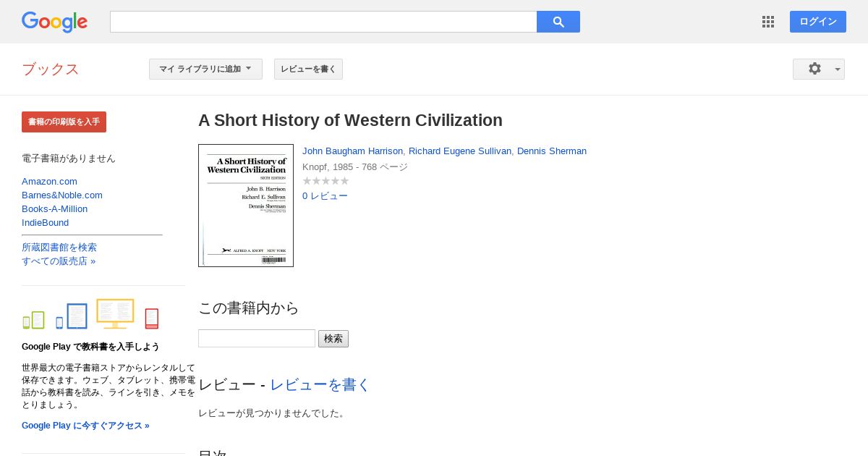Open the Barnes&Noble.com link
Viewport: 868px width, 456px height.
tap(62, 195)
